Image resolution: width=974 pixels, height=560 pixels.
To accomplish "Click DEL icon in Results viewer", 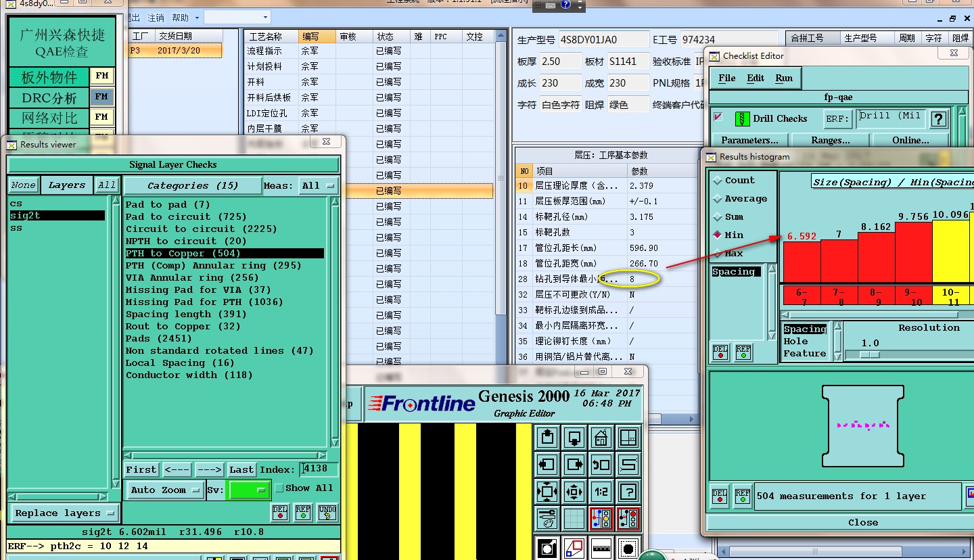I will click(x=281, y=513).
